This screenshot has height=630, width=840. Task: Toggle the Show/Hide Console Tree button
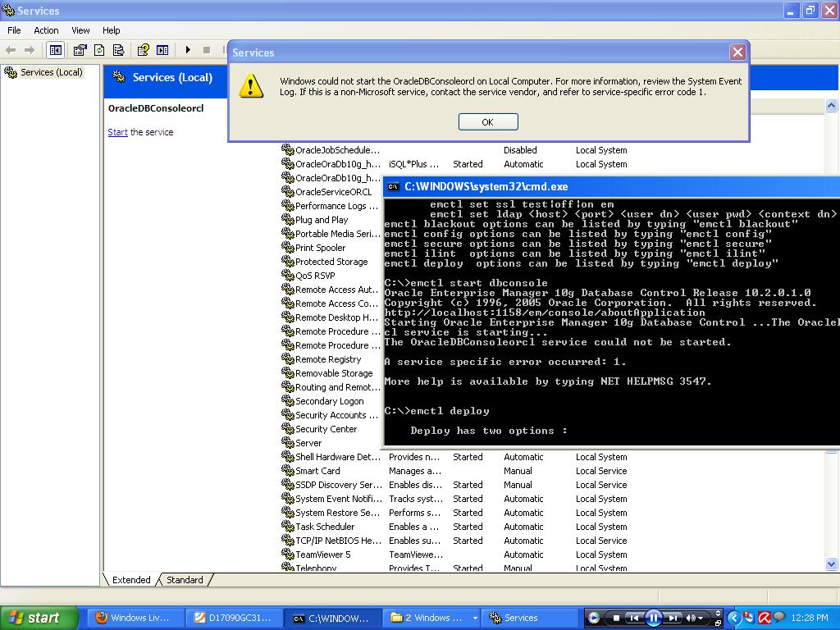[x=55, y=50]
